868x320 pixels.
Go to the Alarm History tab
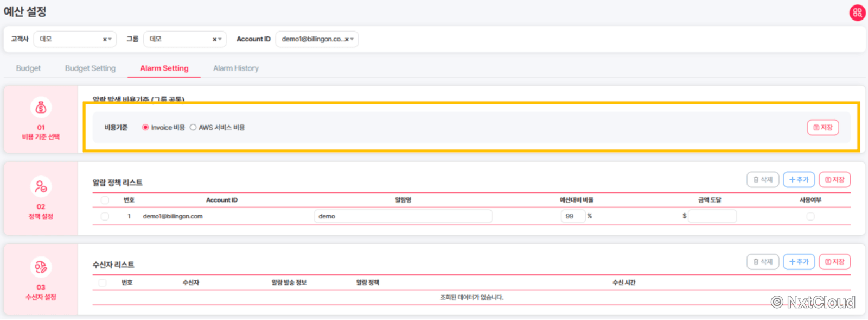236,68
